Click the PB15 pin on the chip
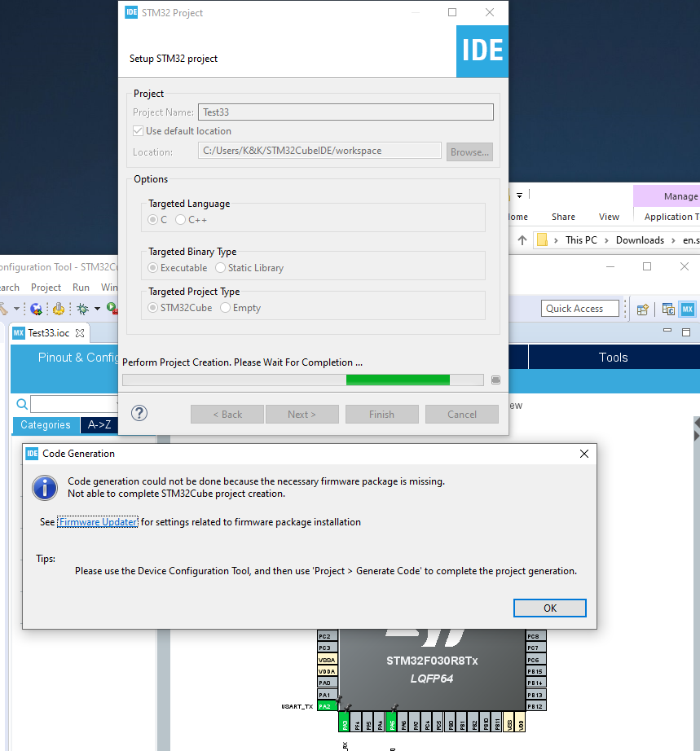This screenshot has height=751, width=700. 535,671
